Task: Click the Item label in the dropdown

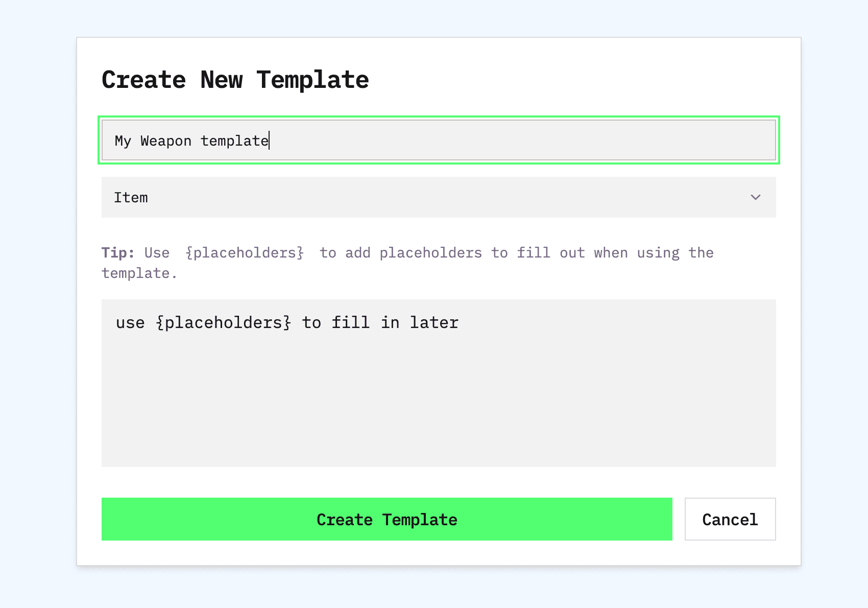Action: [x=131, y=197]
